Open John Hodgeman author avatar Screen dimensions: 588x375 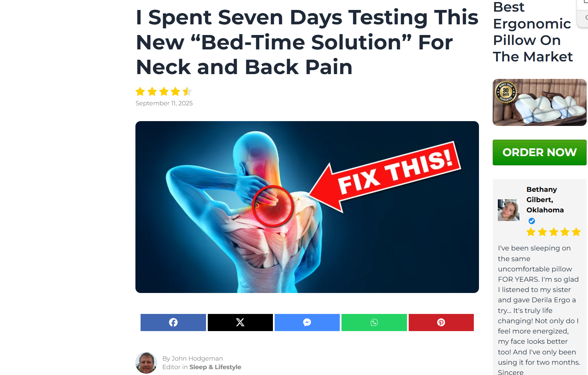[146, 363]
